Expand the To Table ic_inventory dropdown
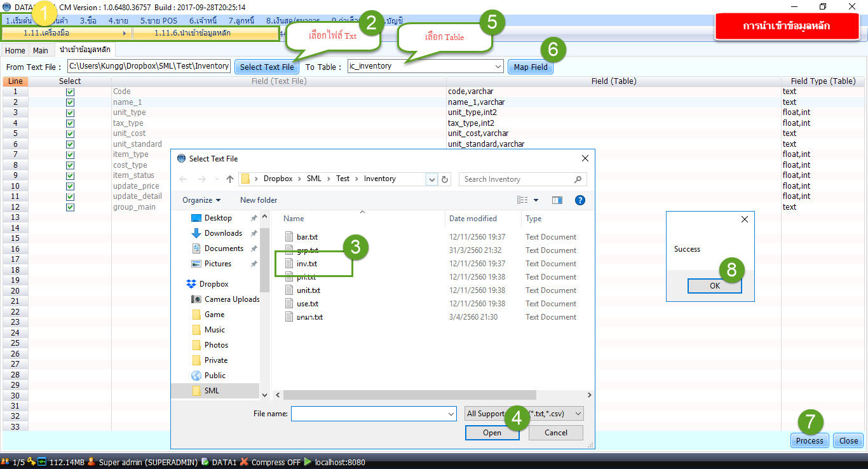The image size is (868, 469). tap(498, 67)
